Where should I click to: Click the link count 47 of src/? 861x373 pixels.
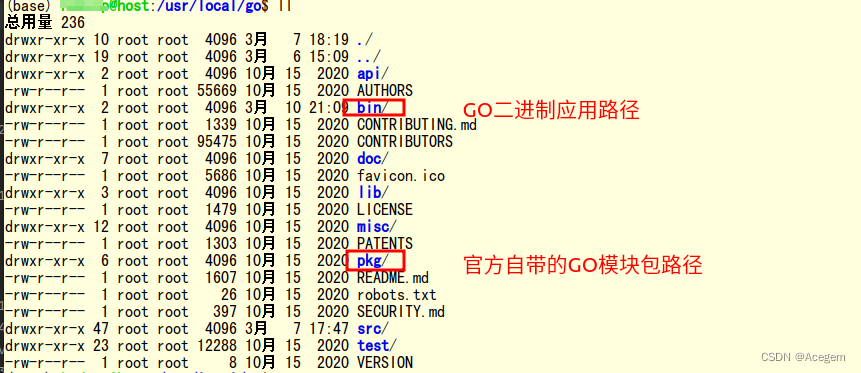point(101,329)
